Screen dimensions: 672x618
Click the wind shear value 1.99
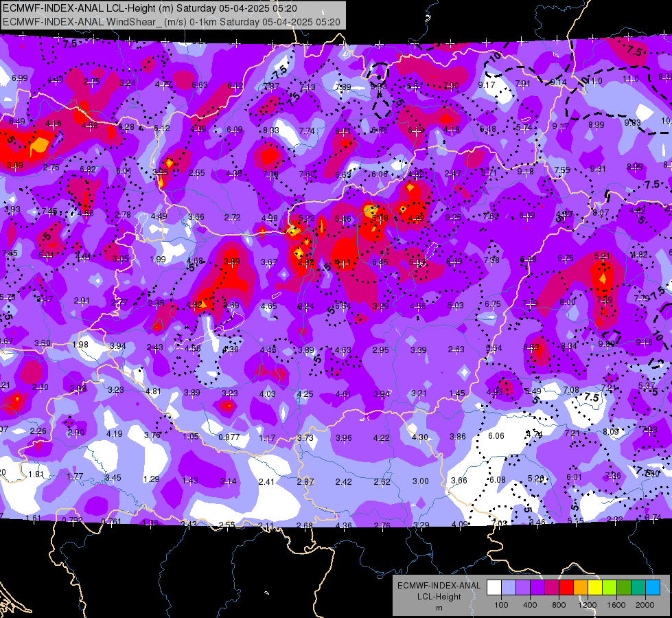click(x=158, y=260)
